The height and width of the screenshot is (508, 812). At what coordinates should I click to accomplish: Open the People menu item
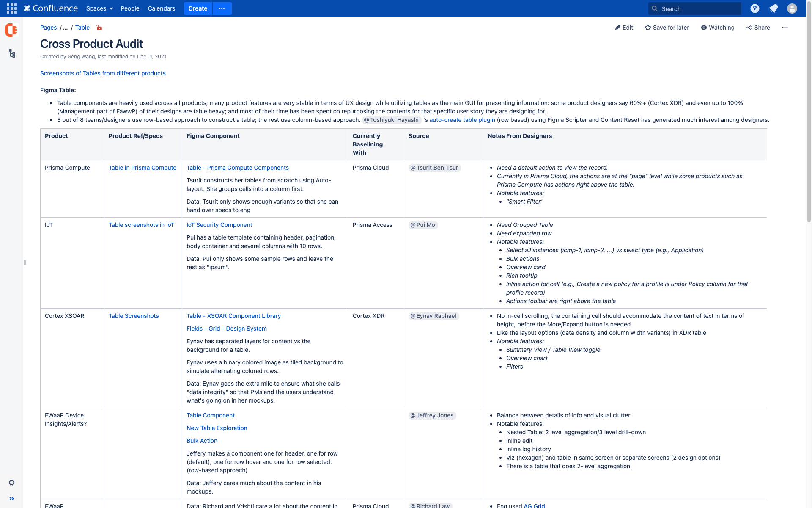coord(130,8)
